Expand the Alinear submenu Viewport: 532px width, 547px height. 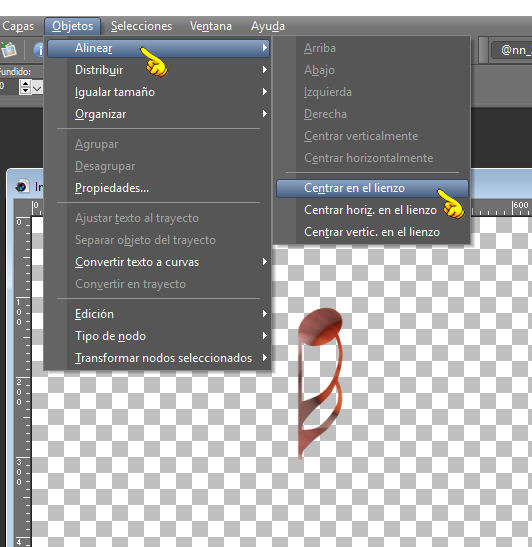(x=159, y=48)
